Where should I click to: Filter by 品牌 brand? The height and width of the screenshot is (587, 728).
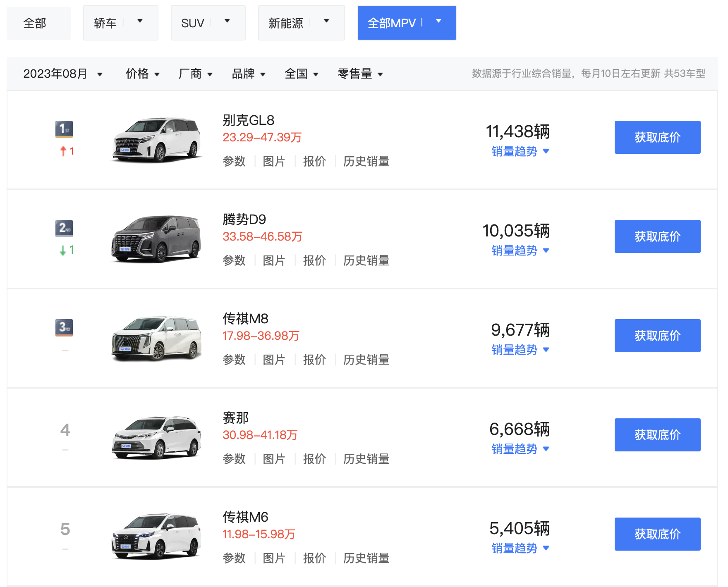point(248,74)
